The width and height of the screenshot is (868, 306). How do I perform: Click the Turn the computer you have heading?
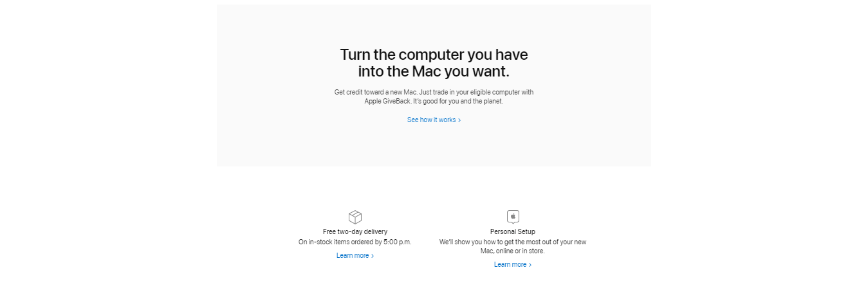[434, 55]
